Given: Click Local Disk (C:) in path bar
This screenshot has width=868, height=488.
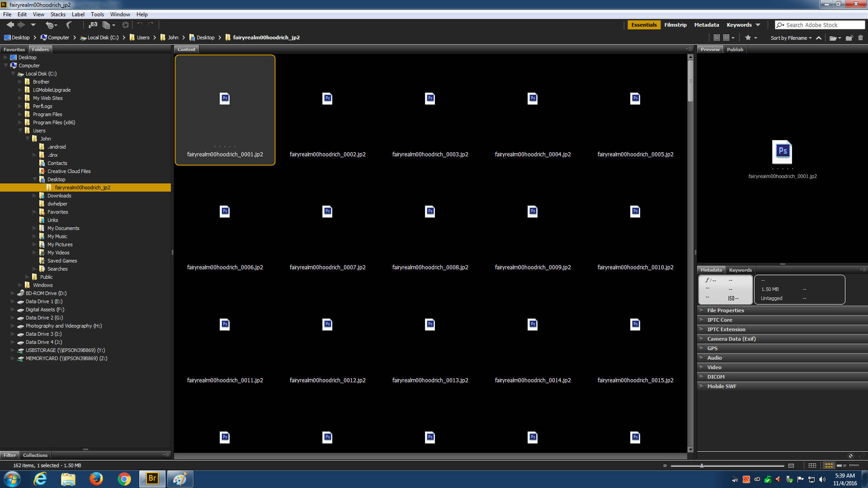Looking at the screenshot, I should pyautogui.click(x=103, y=38).
